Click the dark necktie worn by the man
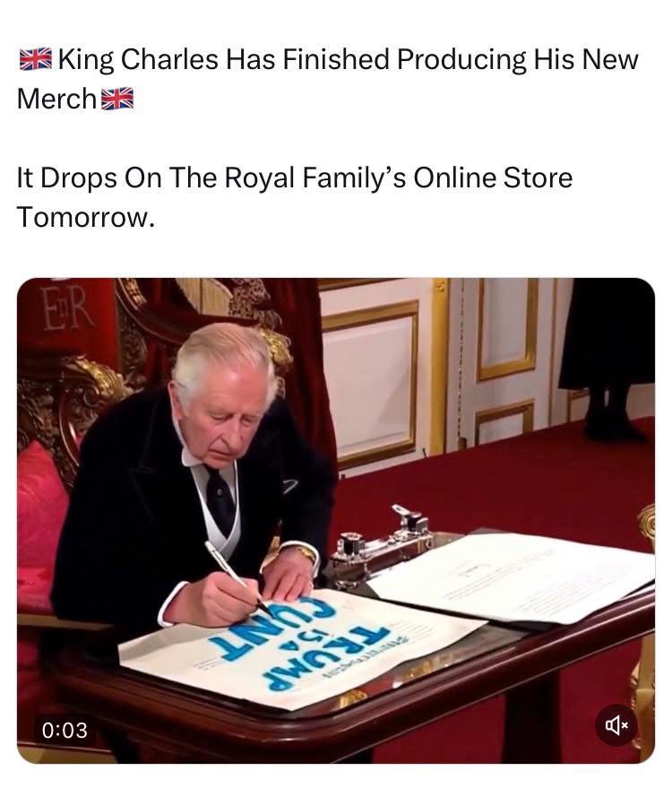 (220, 500)
